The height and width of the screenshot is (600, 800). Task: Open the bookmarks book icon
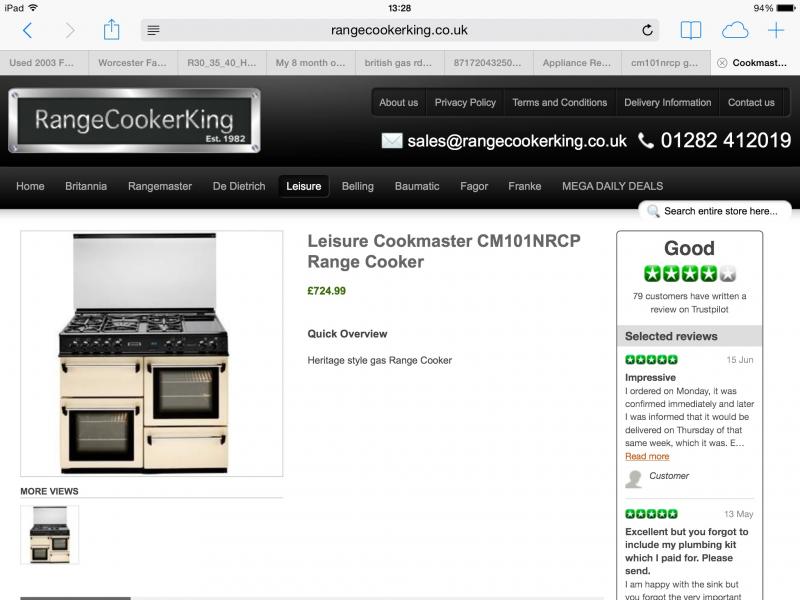pos(691,31)
